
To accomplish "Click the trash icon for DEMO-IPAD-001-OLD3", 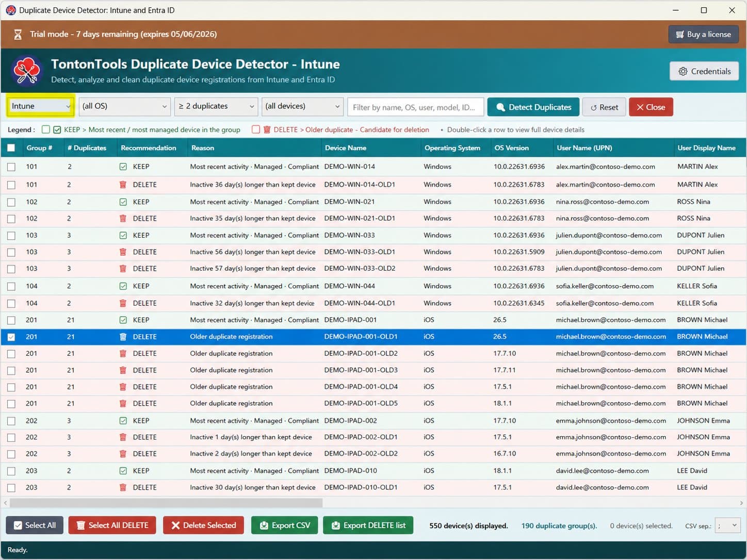I will 123,370.
